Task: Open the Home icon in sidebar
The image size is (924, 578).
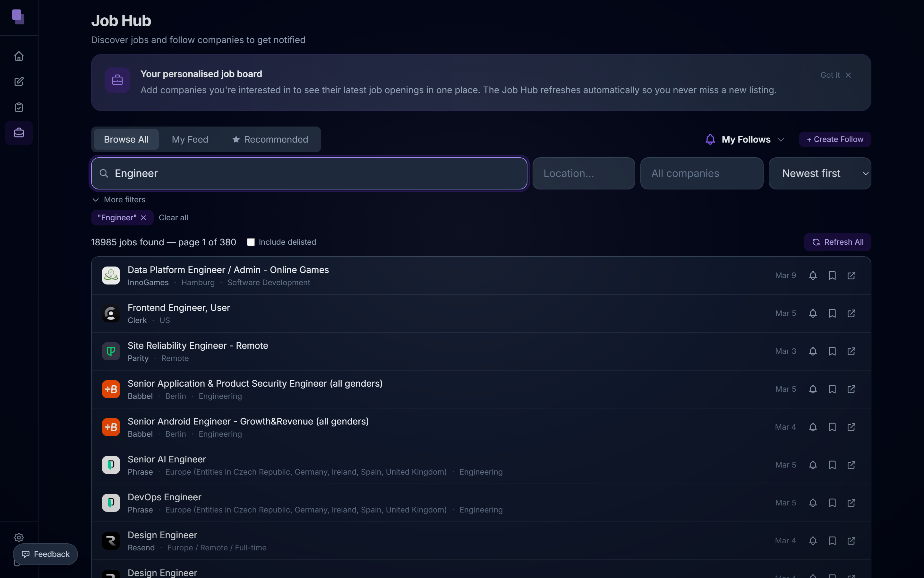Action: pyautogui.click(x=19, y=56)
